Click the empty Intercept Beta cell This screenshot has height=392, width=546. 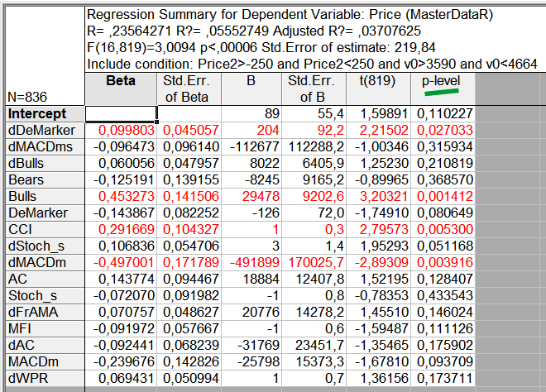pos(121,114)
